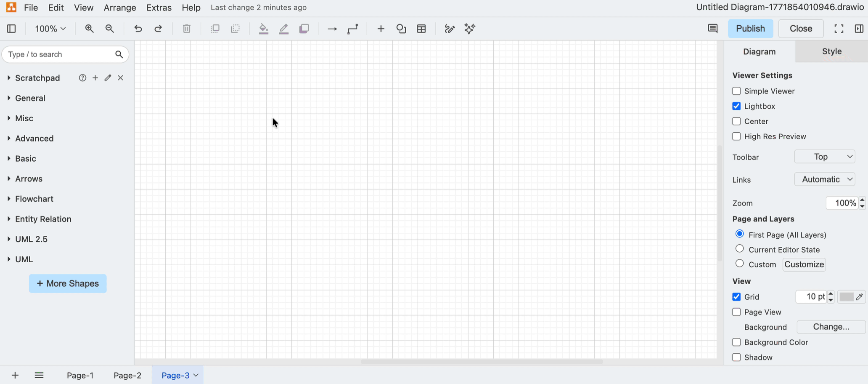The width and height of the screenshot is (868, 384).
Task: Toggle the format panel icon at the top right
Action: click(x=859, y=29)
